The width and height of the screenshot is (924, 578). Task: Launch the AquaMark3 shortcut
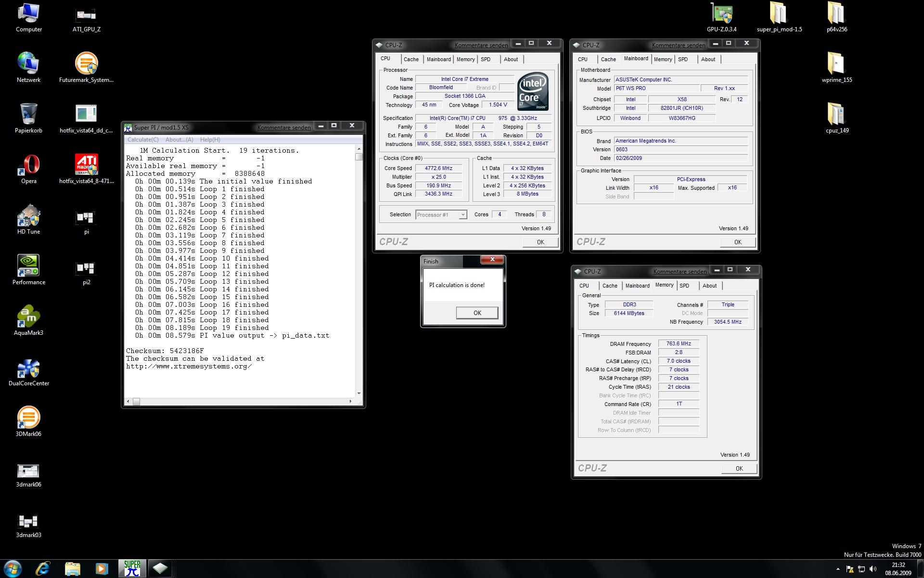[x=28, y=321]
